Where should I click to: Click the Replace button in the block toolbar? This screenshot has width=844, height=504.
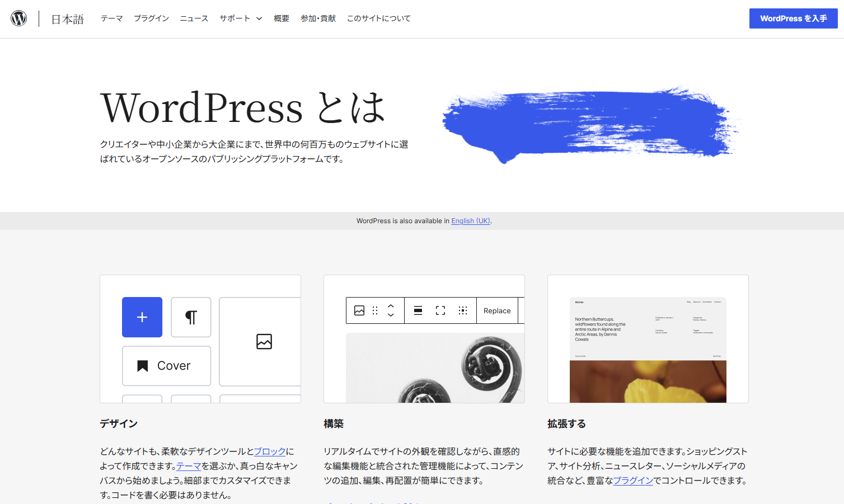coord(497,310)
